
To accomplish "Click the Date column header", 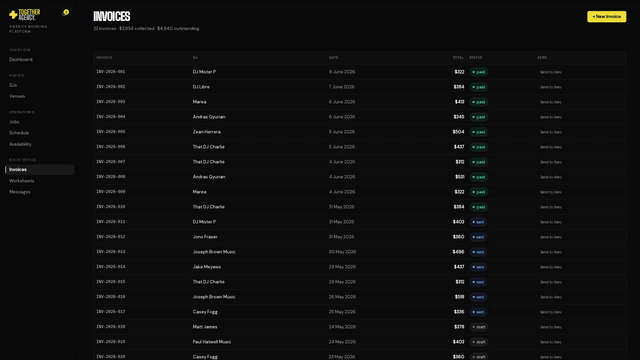I will click(x=333, y=58).
